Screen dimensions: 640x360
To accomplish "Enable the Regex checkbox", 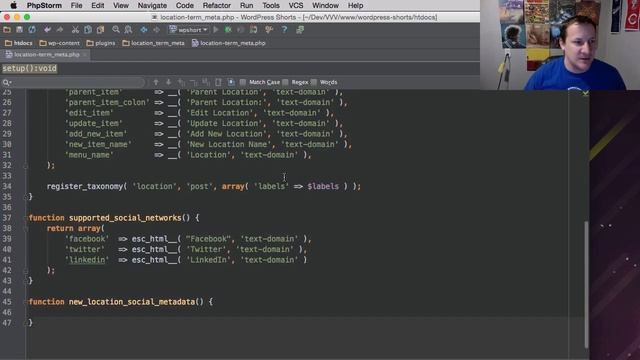I will pyautogui.click(x=285, y=82).
